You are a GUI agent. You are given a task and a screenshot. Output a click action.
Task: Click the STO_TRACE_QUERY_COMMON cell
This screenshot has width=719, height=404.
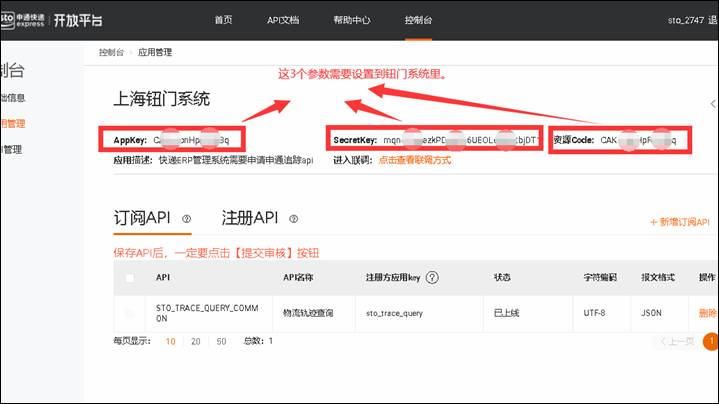[207, 313]
